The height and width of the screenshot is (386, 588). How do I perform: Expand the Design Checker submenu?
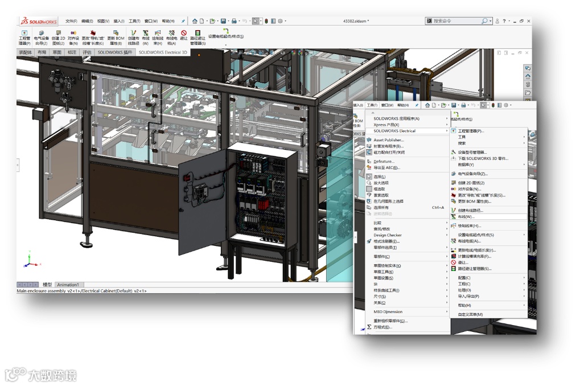coord(388,235)
